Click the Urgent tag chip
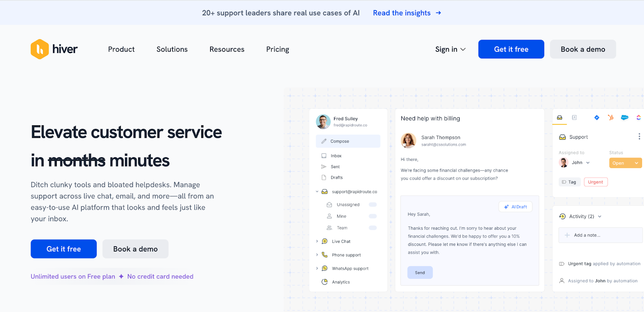This screenshot has width=644, height=312. [596, 182]
